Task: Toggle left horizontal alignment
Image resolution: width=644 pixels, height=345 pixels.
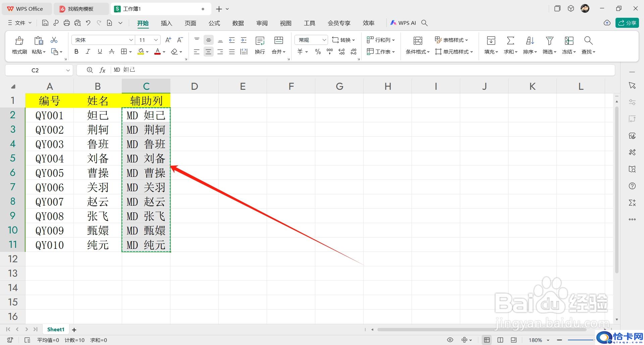Action: click(197, 52)
